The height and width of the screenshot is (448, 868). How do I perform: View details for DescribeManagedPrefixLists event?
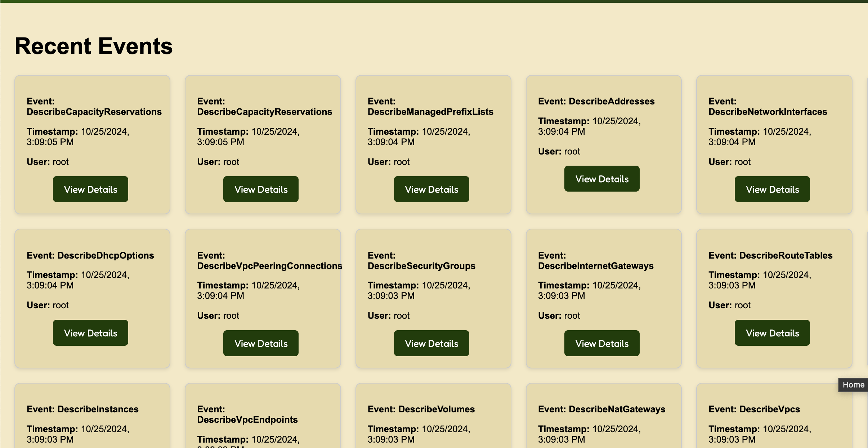coord(431,189)
